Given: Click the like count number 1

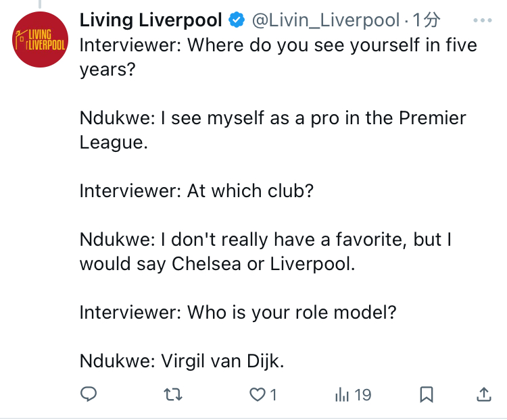Looking at the screenshot, I should pos(273,394).
